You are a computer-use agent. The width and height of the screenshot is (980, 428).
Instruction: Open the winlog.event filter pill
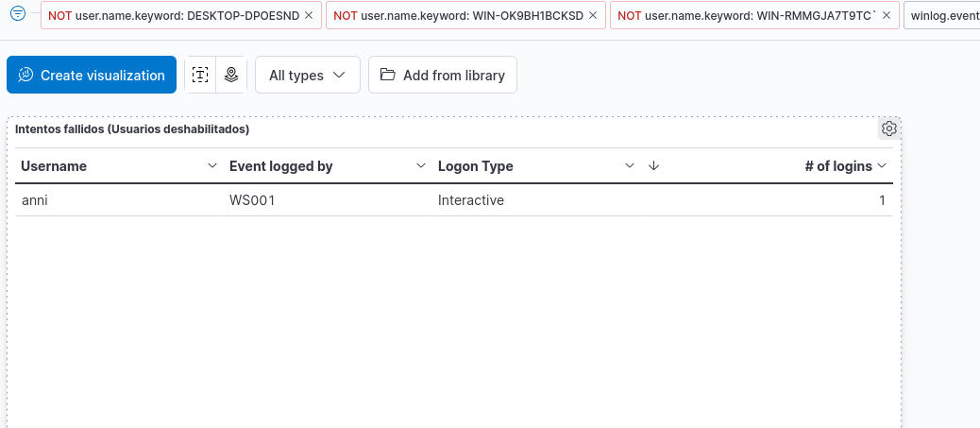coord(941,15)
